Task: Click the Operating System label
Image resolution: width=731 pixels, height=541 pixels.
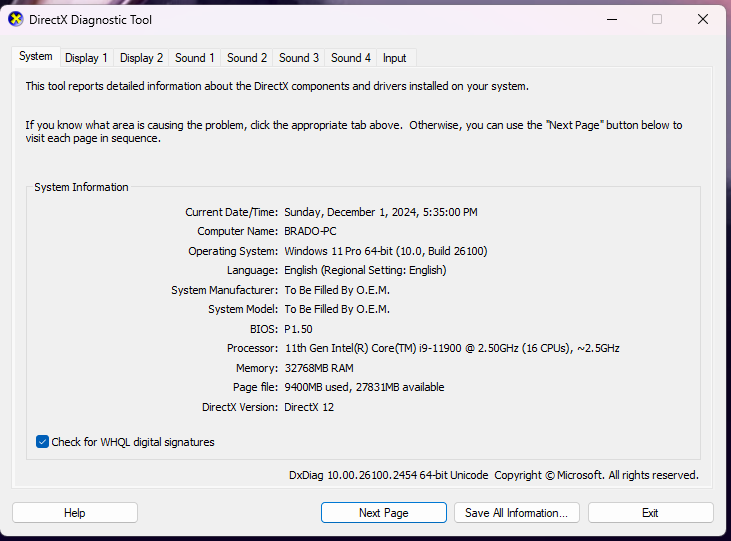Action: 233,251
